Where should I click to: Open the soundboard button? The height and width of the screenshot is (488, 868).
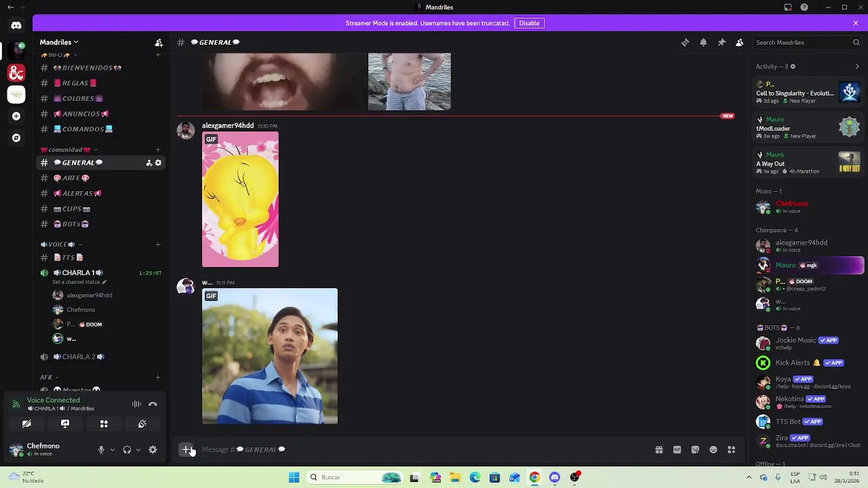click(x=142, y=424)
